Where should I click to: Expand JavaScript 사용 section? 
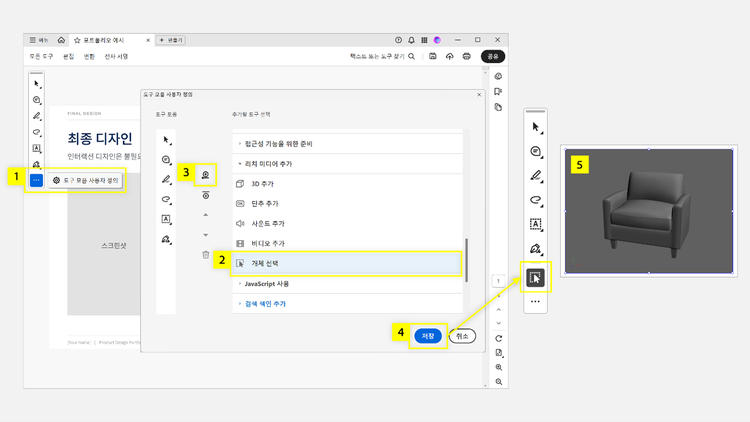click(x=348, y=284)
